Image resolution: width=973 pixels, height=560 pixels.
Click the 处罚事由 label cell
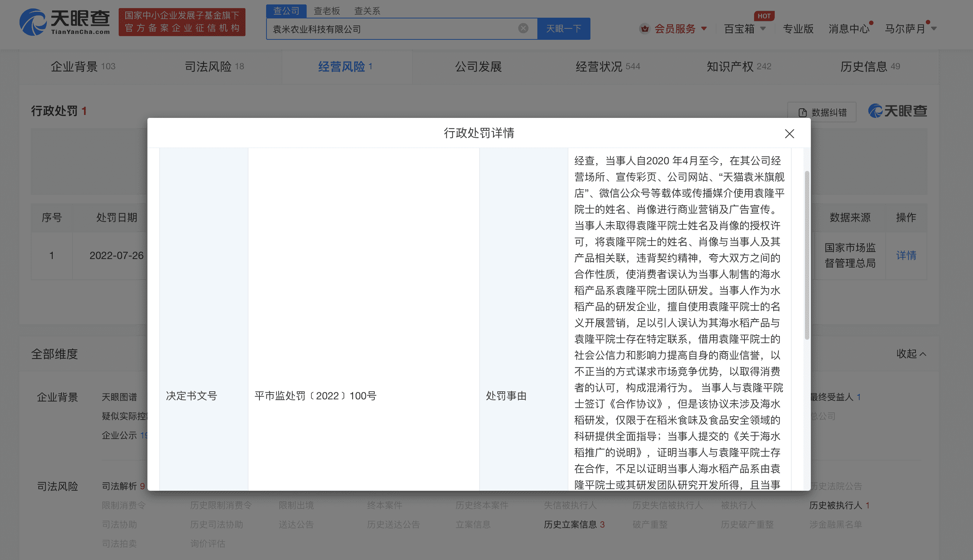click(523, 395)
